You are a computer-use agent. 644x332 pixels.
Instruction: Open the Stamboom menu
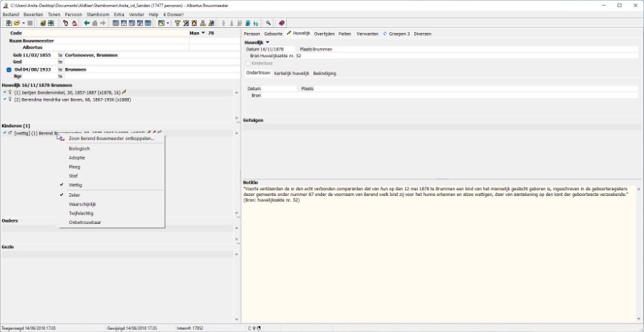click(x=97, y=14)
